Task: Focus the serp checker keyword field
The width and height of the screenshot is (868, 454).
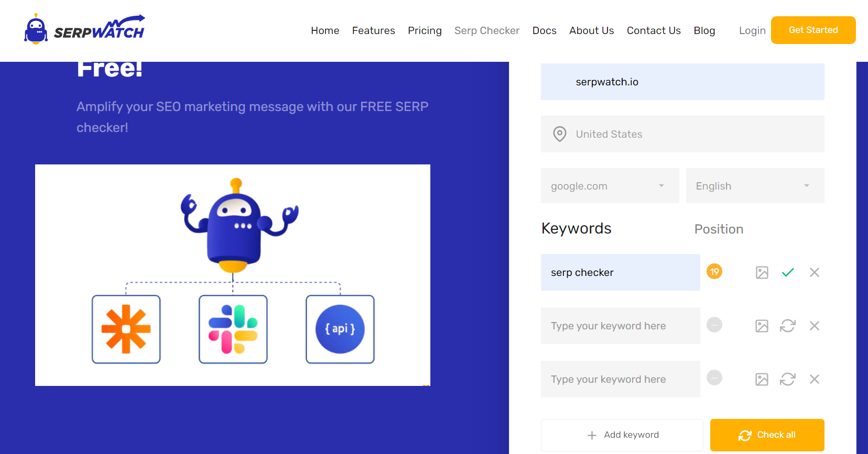Action: (621, 272)
